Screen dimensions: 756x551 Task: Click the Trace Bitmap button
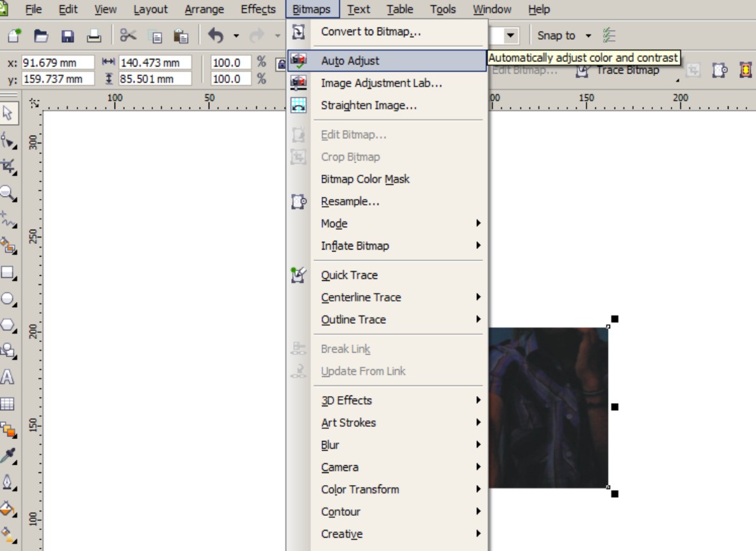point(619,70)
